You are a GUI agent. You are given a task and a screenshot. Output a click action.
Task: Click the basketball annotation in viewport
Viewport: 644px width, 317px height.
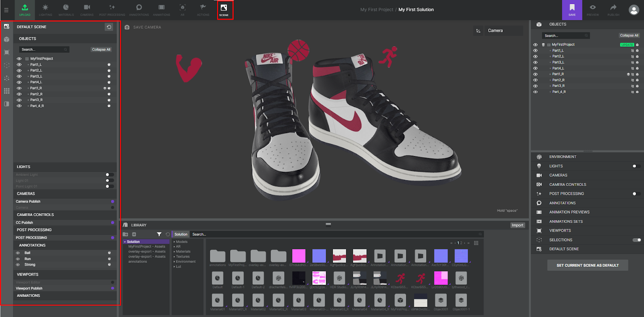[x=298, y=50]
